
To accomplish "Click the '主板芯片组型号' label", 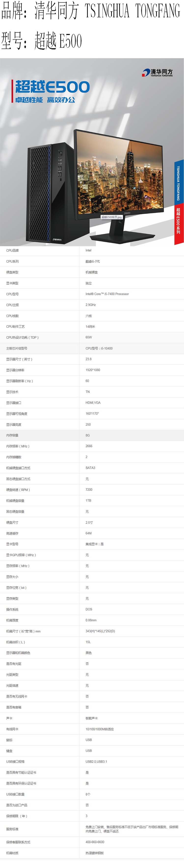I will coord(17,348).
